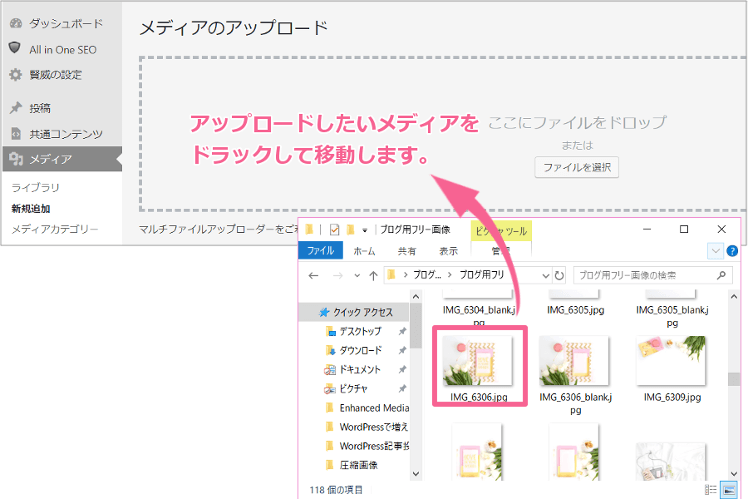
Task: Select the IMG_6306.jpg thumbnail
Action: tap(478, 361)
